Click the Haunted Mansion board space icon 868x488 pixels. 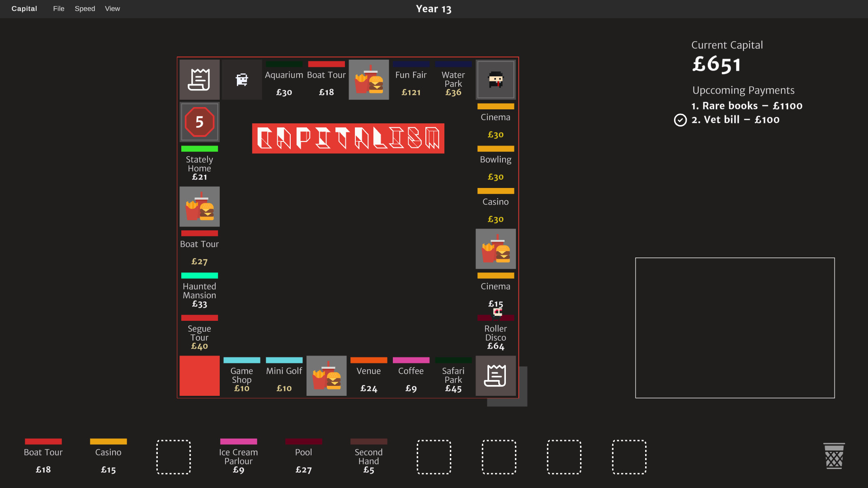(x=200, y=291)
